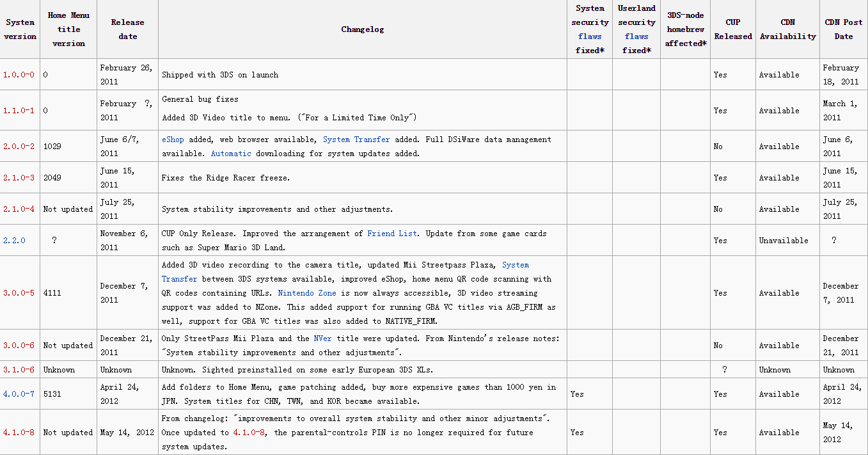Viewport: 868px width, 455px height.
Task: Click the Changelog column header
Action: point(363,29)
